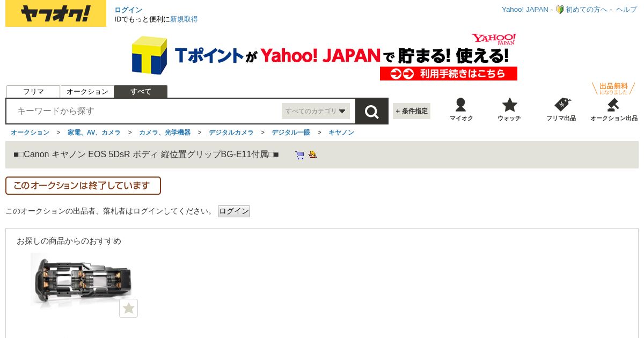The image size is (644, 338).
Task: Switch to the オークション tab
Action: [87, 92]
